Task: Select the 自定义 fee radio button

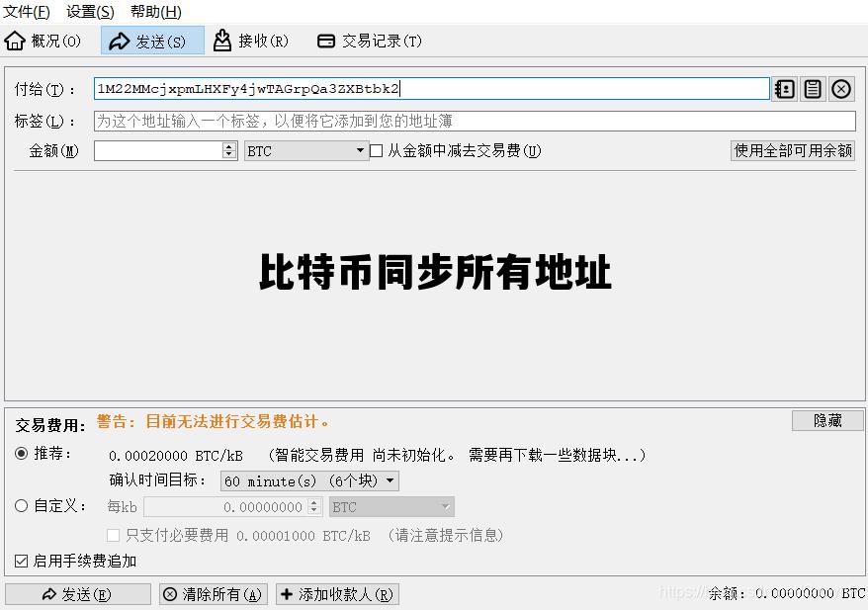Action: tap(21, 505)
